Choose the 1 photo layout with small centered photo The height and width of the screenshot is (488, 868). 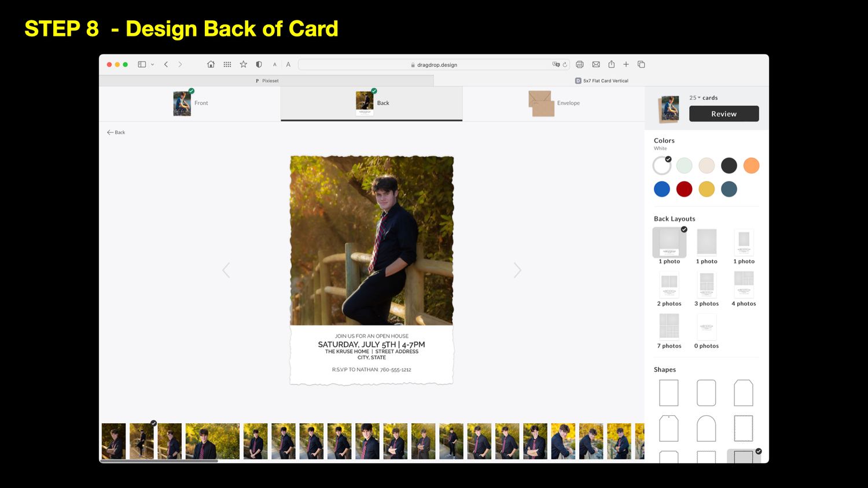[x=744, y=243]
